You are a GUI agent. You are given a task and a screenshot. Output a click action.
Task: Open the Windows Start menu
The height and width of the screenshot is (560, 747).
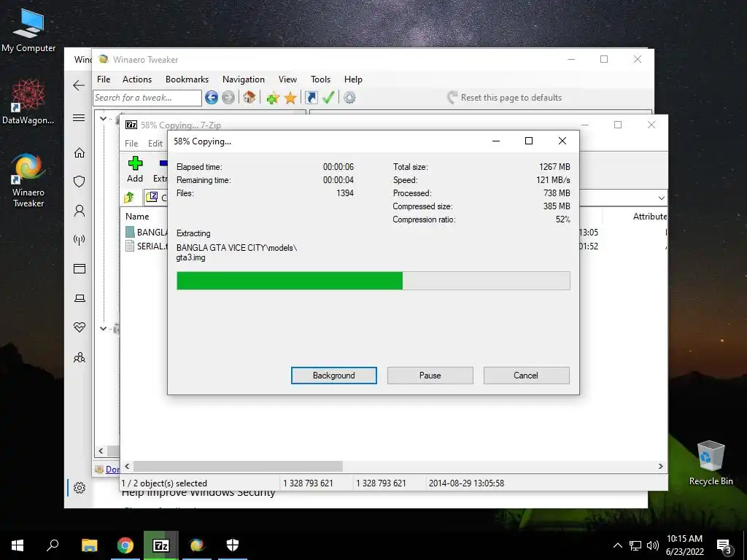[x=18, y=545]
